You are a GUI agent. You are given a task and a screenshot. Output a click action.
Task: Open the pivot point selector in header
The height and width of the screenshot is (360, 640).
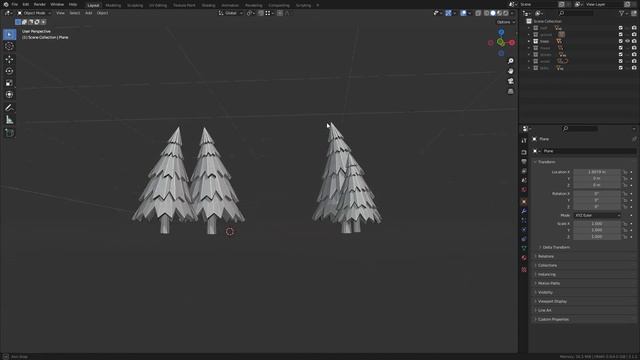click(250, 13)
